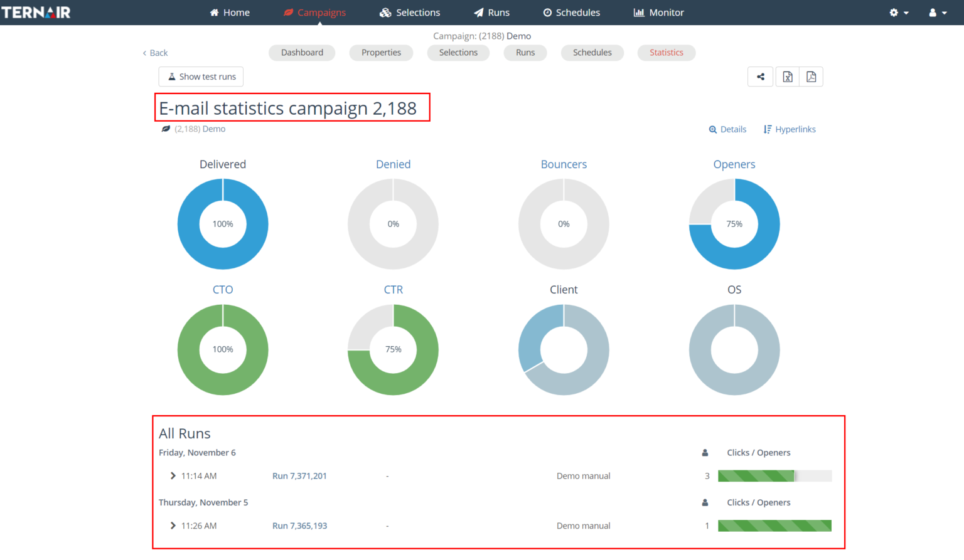Expand the 11:14 AM run row
The image size is (964, 560).
coord(173,476)
